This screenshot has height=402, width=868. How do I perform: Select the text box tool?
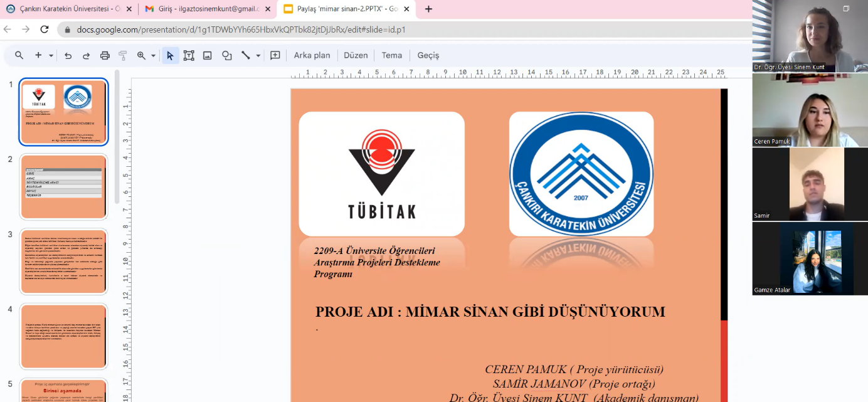tap(189, 55)
